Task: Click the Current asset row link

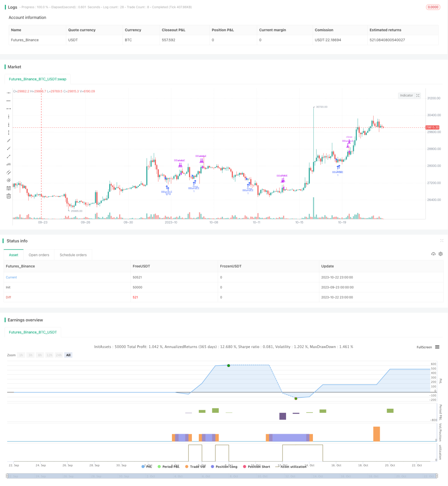Action: pos(11,277)
